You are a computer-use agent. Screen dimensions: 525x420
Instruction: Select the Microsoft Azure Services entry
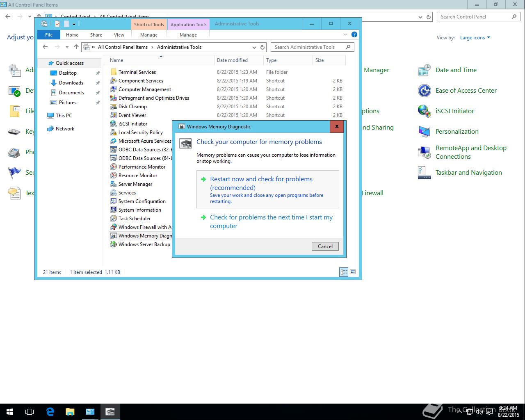pos(141,141)
